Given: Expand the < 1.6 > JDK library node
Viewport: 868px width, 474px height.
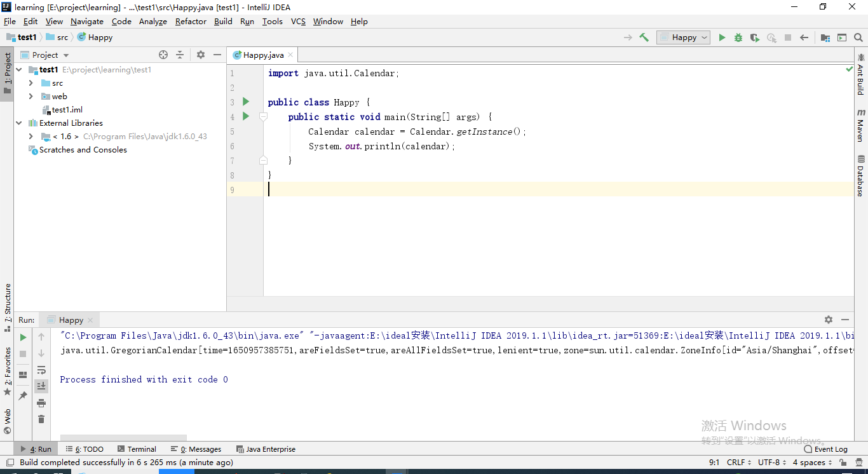Looking at the screenshot, I should point(31,137).
